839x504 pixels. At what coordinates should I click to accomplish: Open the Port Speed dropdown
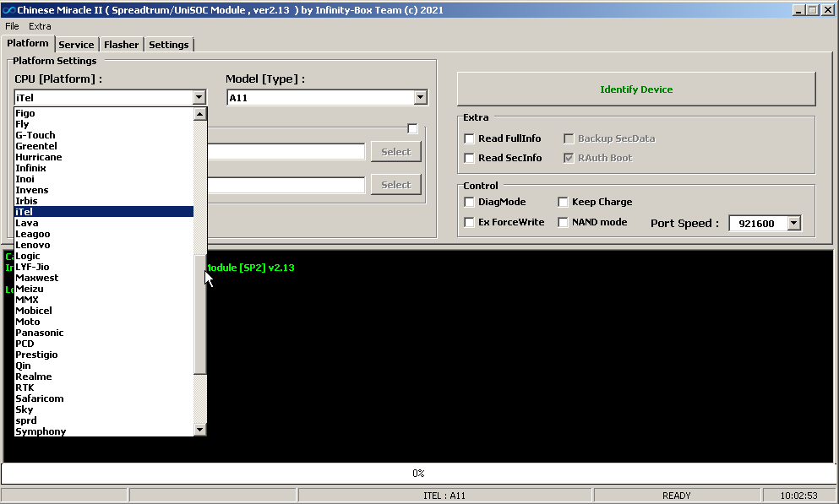click(x=794, y=224)
